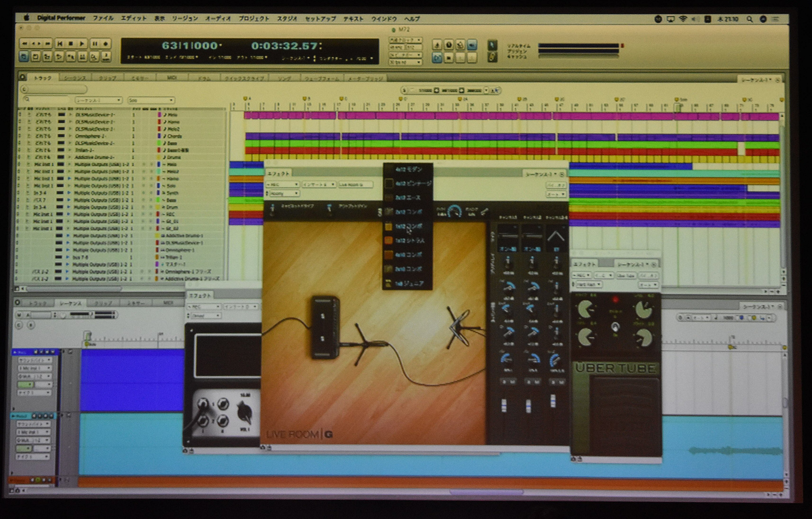Toggle channel 2 on/off button in Live Room mixer

(532, 249)
